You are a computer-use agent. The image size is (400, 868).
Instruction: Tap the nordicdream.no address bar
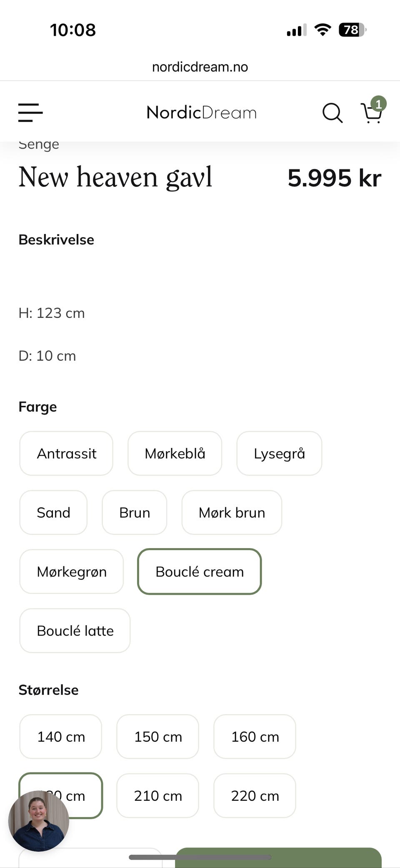(200, 67)
